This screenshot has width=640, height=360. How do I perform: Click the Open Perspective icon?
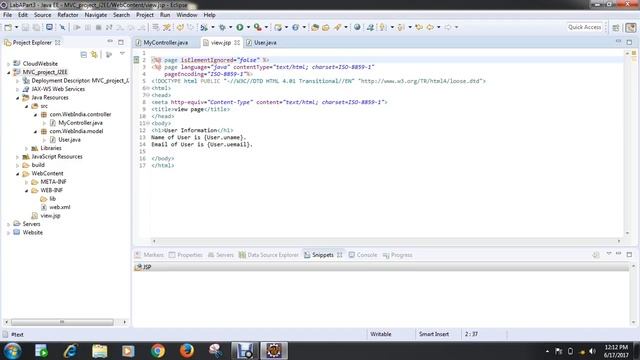click(616, 27)
